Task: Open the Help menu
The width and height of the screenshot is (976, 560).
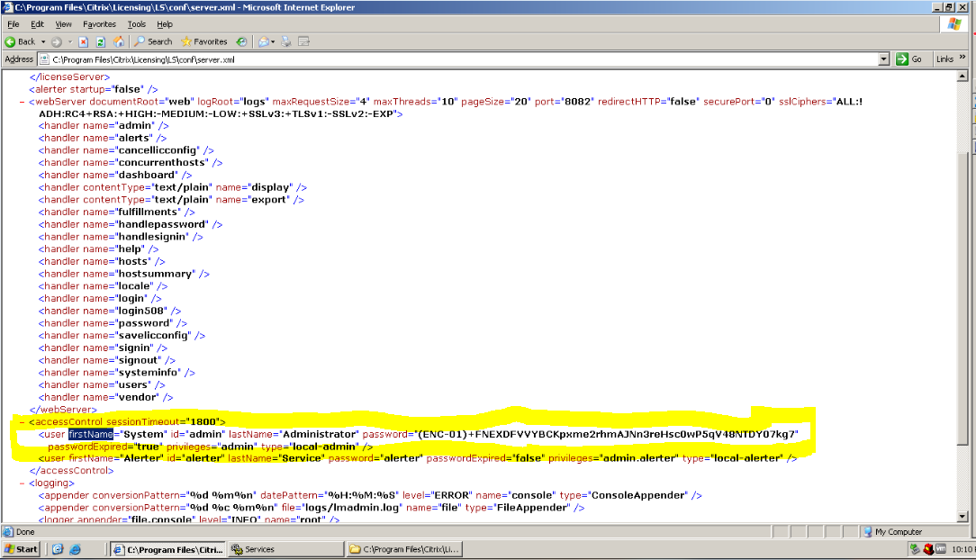Action: tap(165, 24)
